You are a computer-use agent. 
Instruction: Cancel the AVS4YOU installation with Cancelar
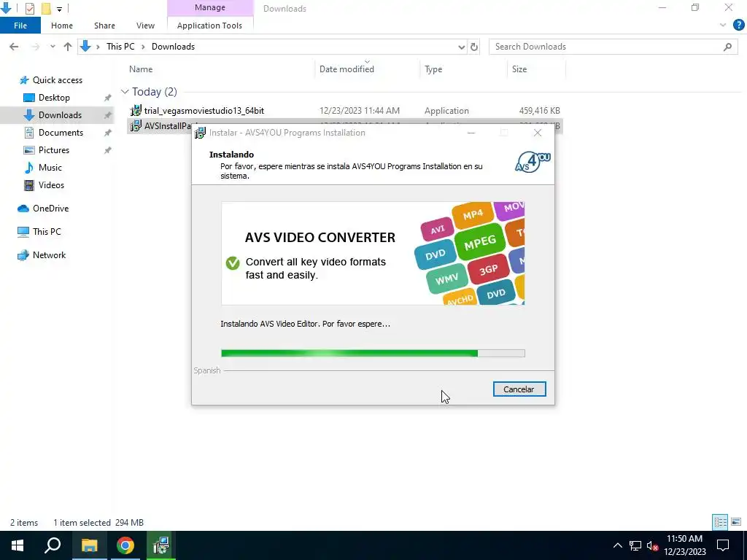click(519, 389)
